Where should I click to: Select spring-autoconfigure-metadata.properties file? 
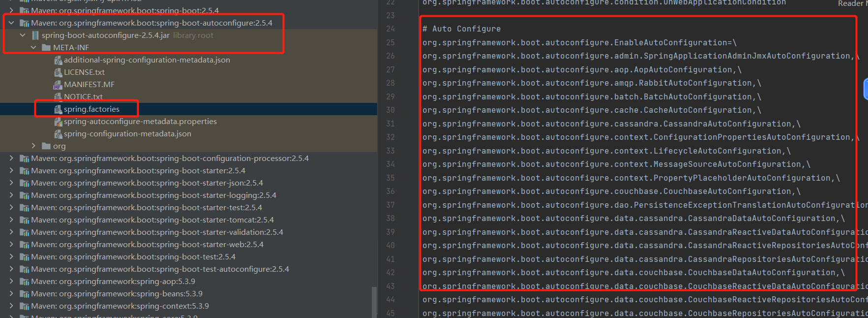[x=140, y=121]
